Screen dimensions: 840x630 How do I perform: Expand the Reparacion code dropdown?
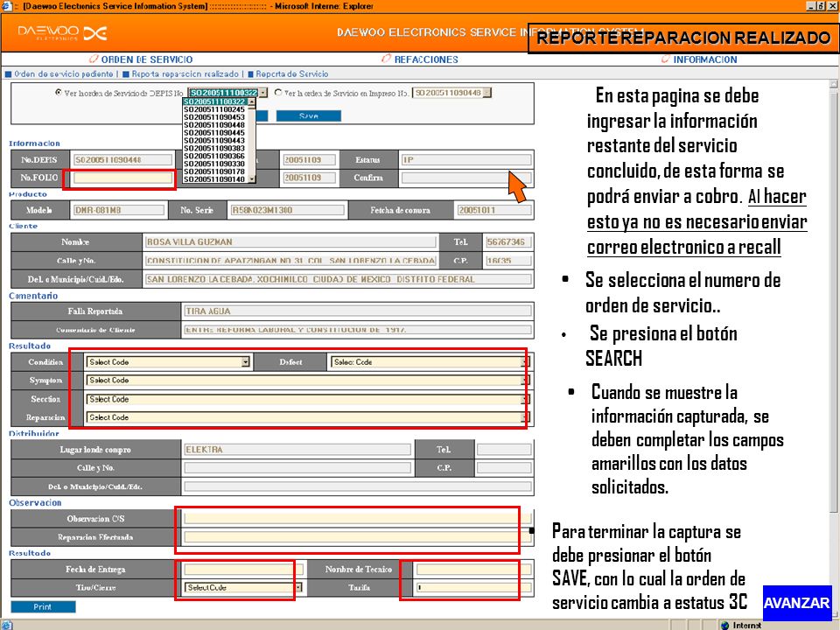526,417
